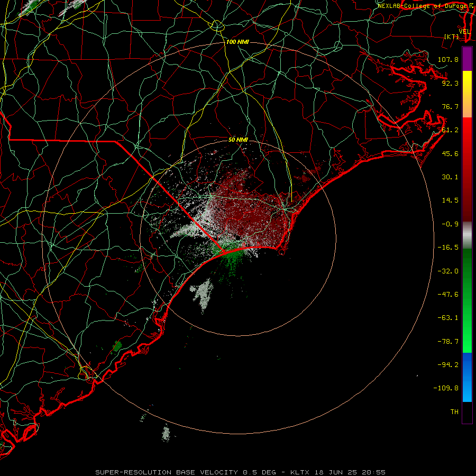Select the -0.9 velocity scale value
476x476 pixels.
point(450,224)
